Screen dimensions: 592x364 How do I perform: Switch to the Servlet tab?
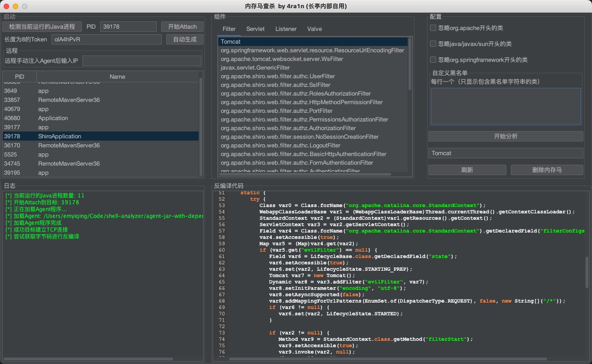click(x=255, y=29)
